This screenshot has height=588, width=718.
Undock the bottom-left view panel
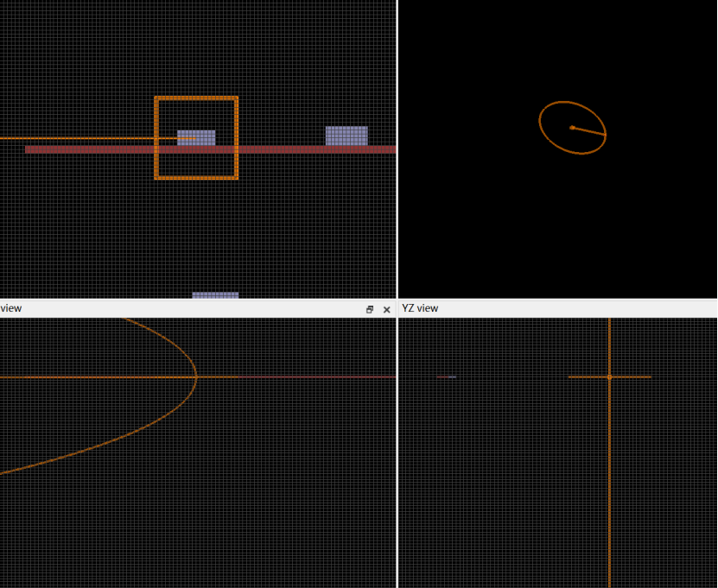(370, 310)
